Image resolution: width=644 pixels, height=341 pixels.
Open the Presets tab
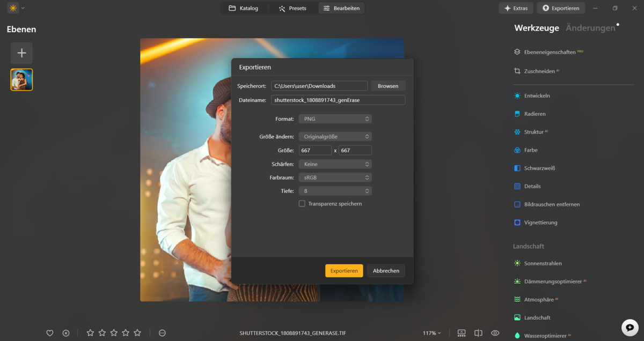293,8
